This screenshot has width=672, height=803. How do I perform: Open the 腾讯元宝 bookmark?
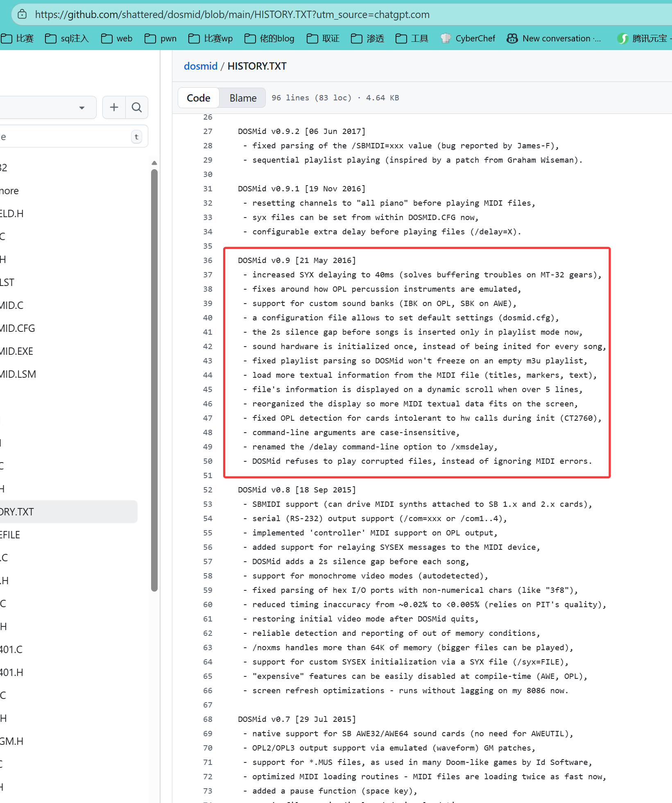(x=644, y=39)
